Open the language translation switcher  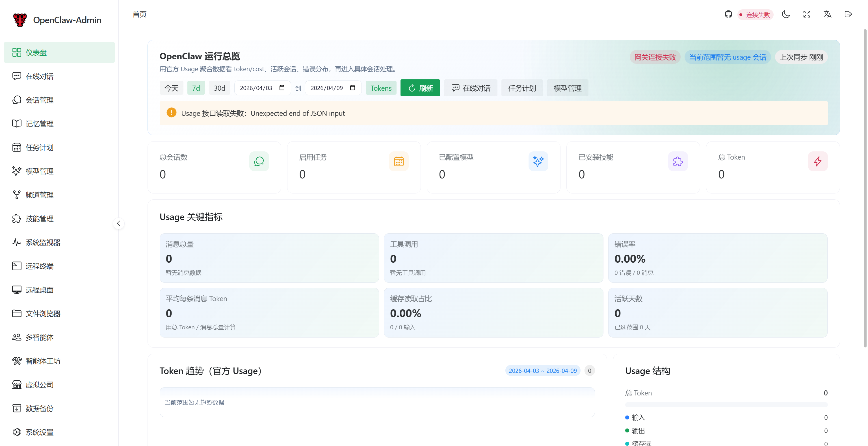(x=827, y=14)
